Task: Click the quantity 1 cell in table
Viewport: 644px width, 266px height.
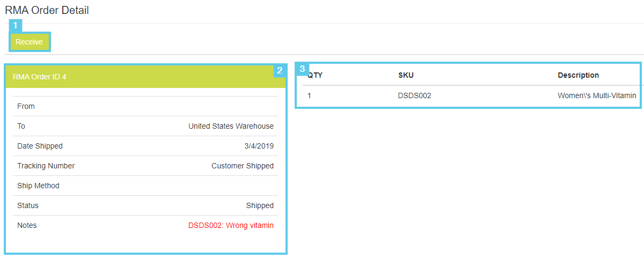Action: 309,95
